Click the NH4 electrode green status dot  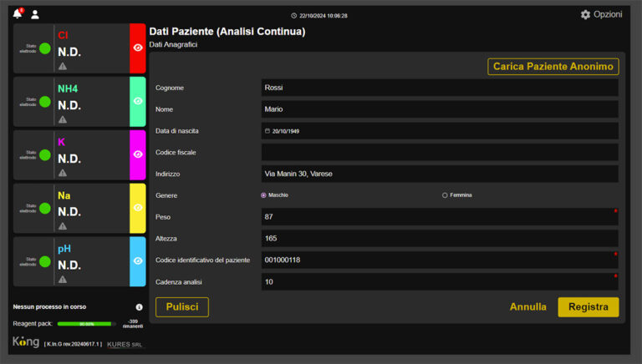(x=45, y=101)
